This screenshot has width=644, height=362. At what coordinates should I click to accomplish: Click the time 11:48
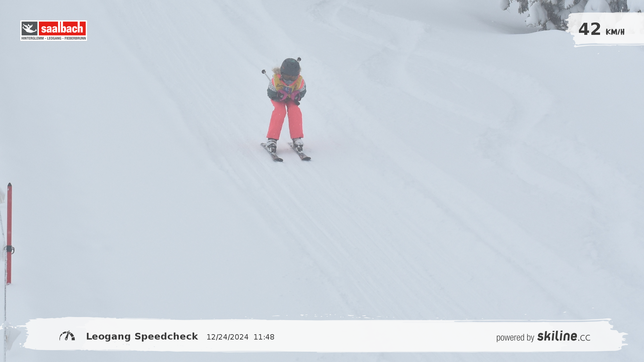tap(264, 337)
